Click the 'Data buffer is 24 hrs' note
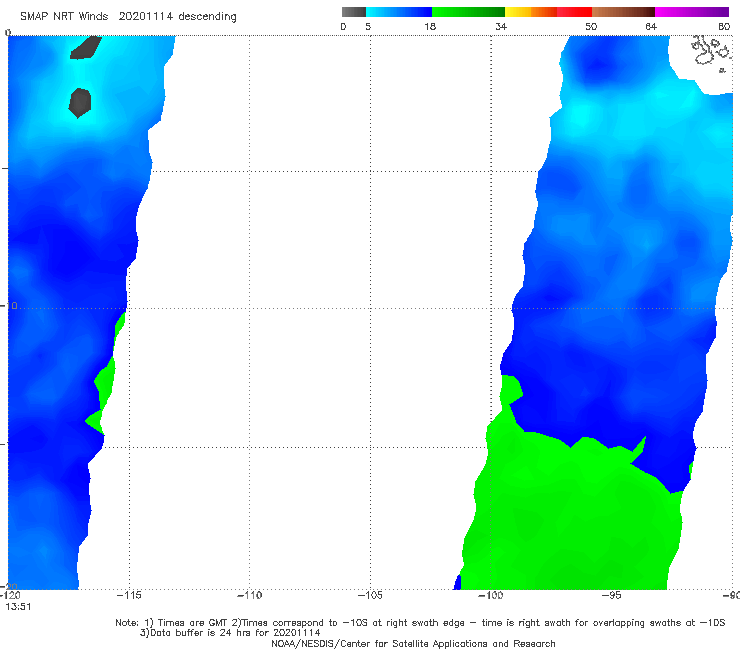 click(x=230, y=633)
